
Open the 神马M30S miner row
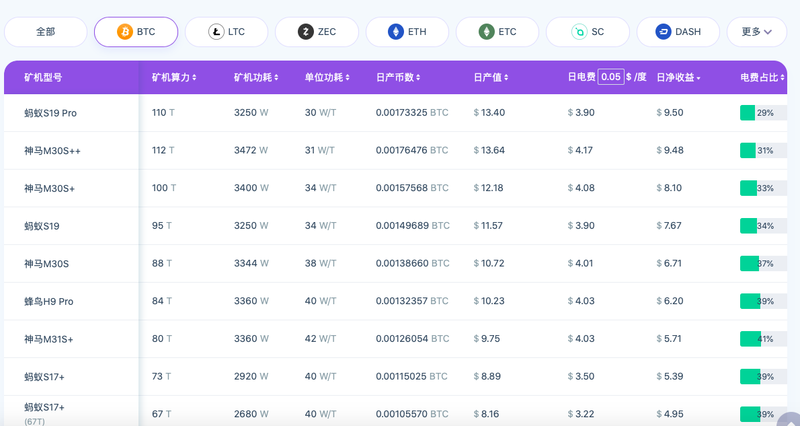[x=46, y=264]
